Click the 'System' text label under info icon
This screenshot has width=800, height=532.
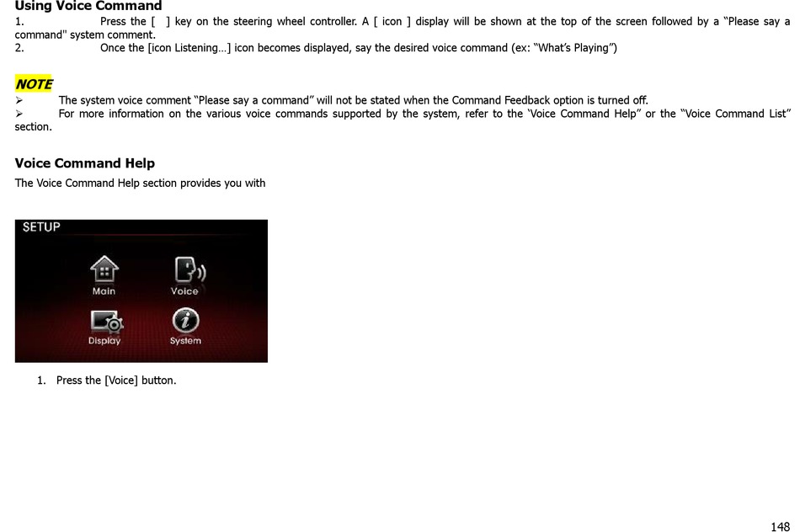click(x=185, y=341)
